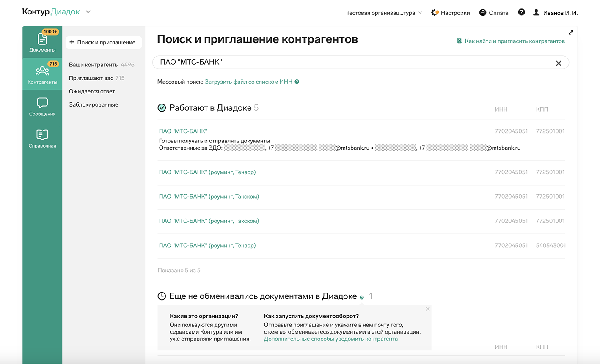The width and height of the screenshot is (600, 364).
Task: Open the help question mark icon
Action: (x=521, y=12)
